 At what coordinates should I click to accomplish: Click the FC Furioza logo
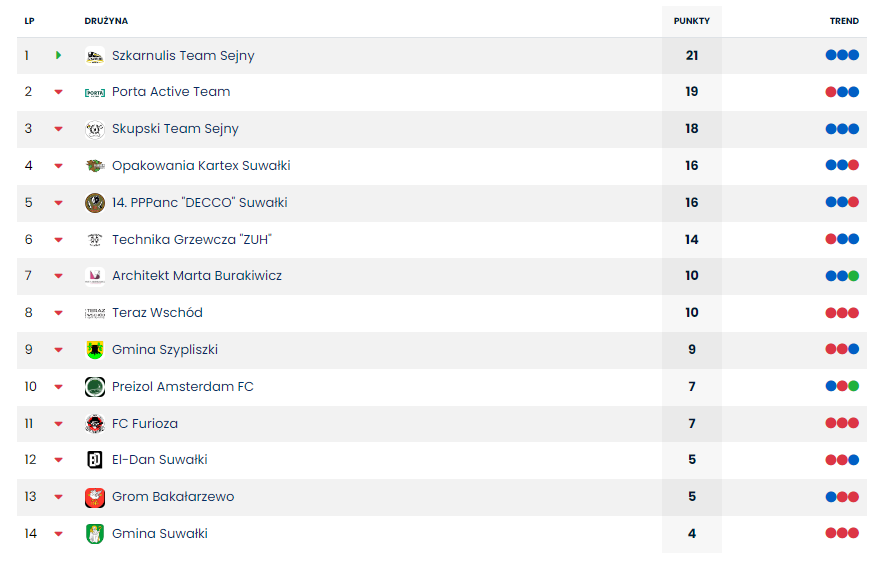(95, 424)
